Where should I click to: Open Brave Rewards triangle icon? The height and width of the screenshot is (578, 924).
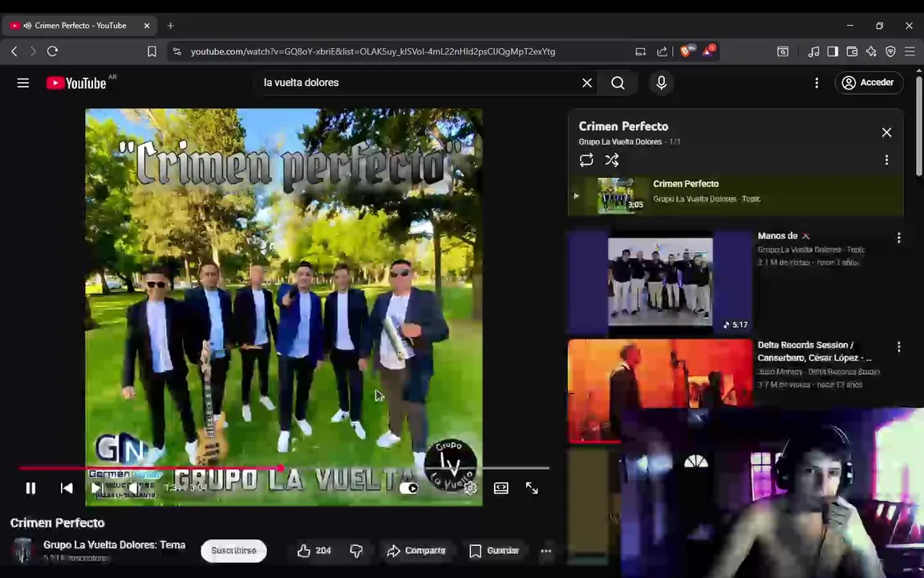pyautogui.click(x=708, y=51)
